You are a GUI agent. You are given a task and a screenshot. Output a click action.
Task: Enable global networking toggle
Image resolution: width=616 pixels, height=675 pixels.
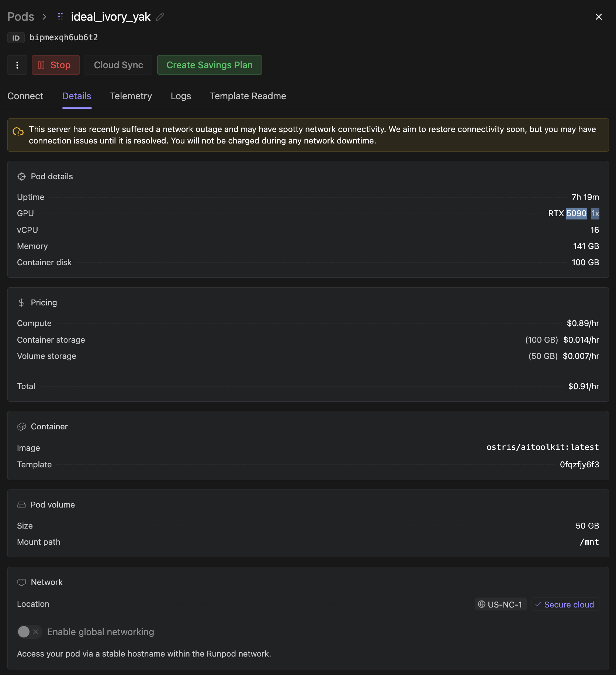pos(30,632)
